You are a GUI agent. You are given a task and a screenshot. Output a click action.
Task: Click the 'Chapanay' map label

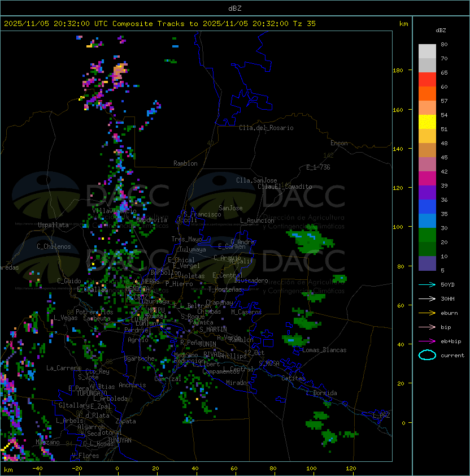219,302
